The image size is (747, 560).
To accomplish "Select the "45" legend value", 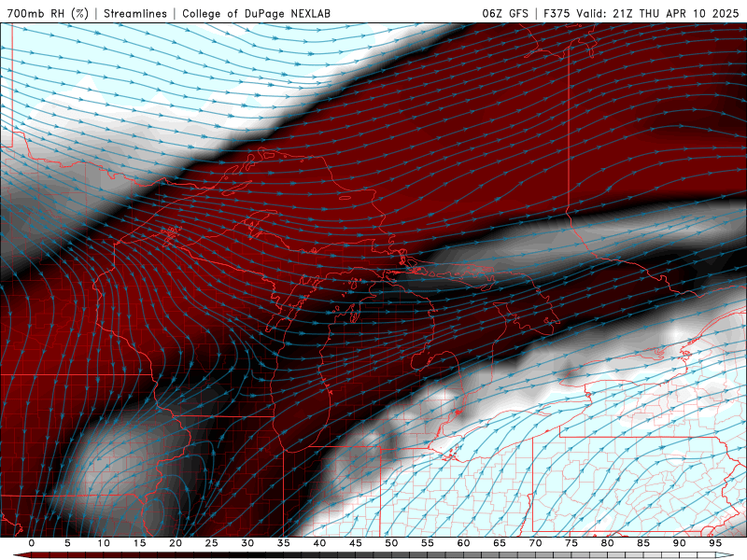I will (355, 543).
